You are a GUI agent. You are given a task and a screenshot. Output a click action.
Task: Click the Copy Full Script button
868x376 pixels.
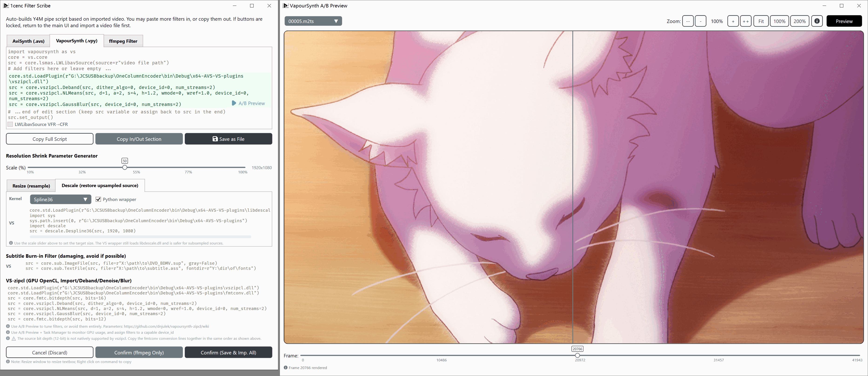tap(50, 139)
